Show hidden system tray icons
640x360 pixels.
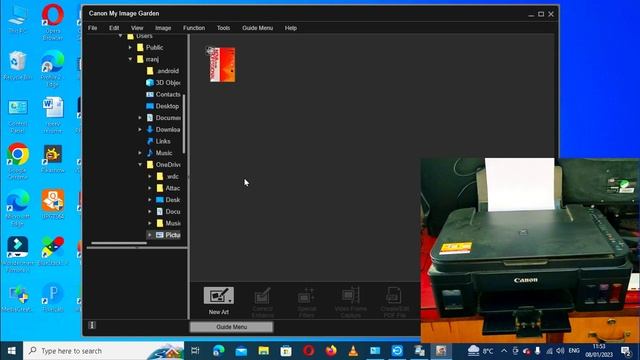point(504,351)
